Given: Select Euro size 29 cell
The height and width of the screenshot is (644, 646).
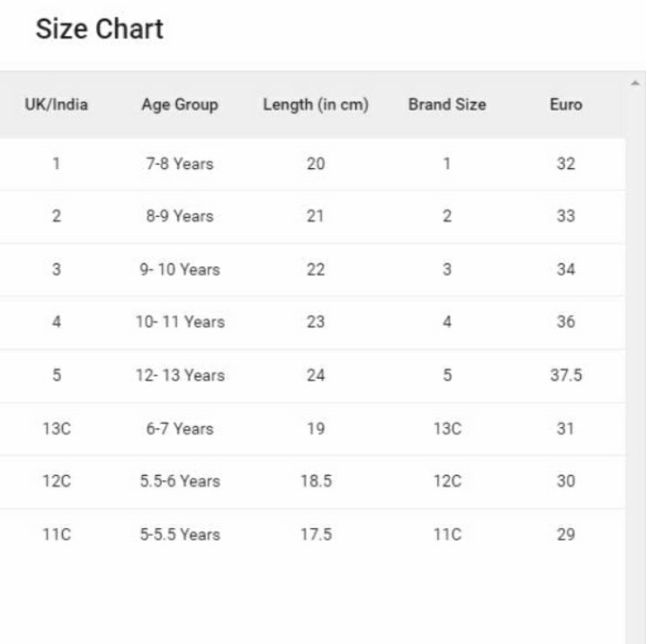Looking at the screenshot, I should click(x=566, y=534).
